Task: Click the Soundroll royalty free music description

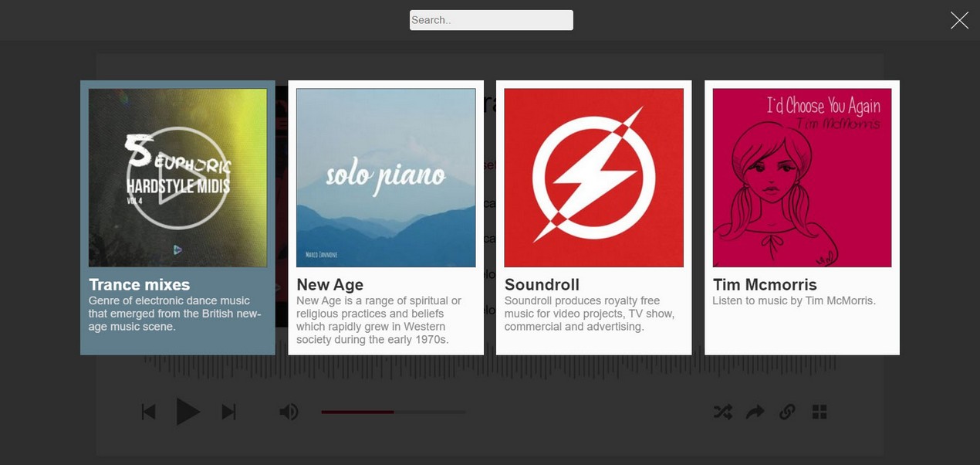Action: (590, 314)
